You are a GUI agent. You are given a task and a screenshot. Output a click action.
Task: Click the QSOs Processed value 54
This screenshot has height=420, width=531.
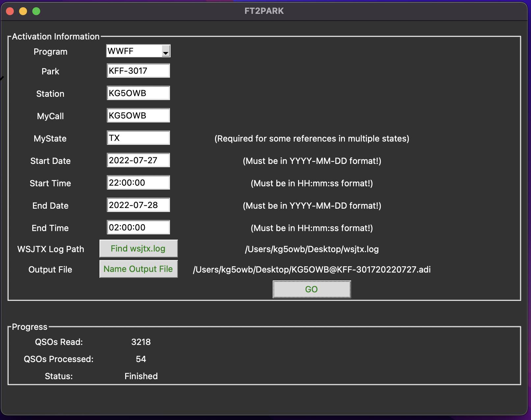tap(141, 359)
